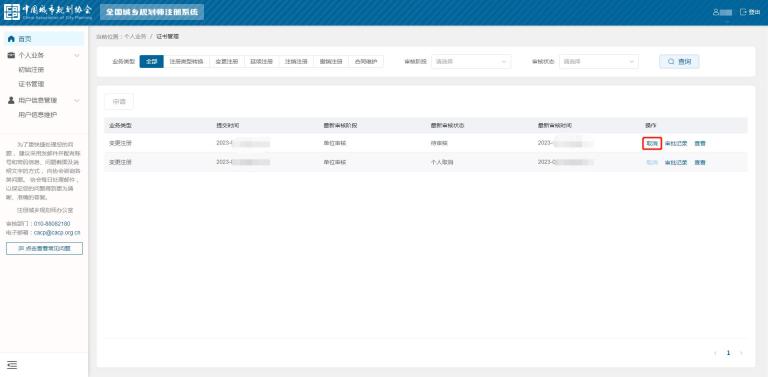
Task: Click the home icon beside 首页
Action: (12, 39)
